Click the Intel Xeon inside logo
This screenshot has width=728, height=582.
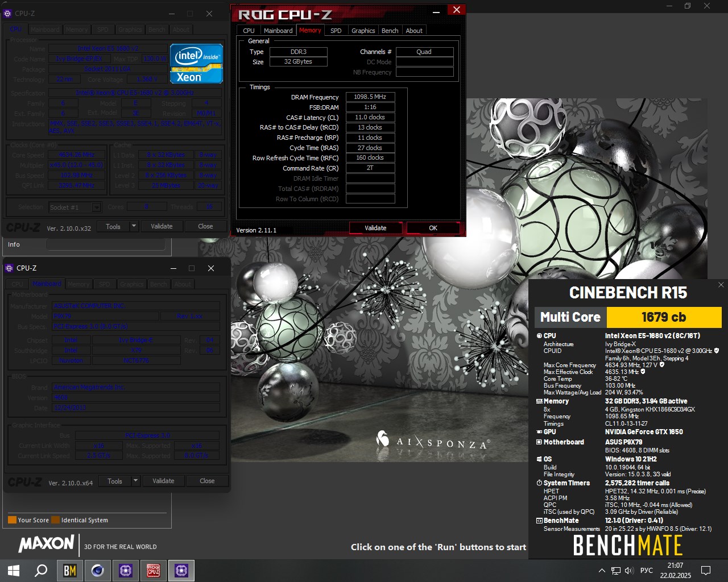197,64
